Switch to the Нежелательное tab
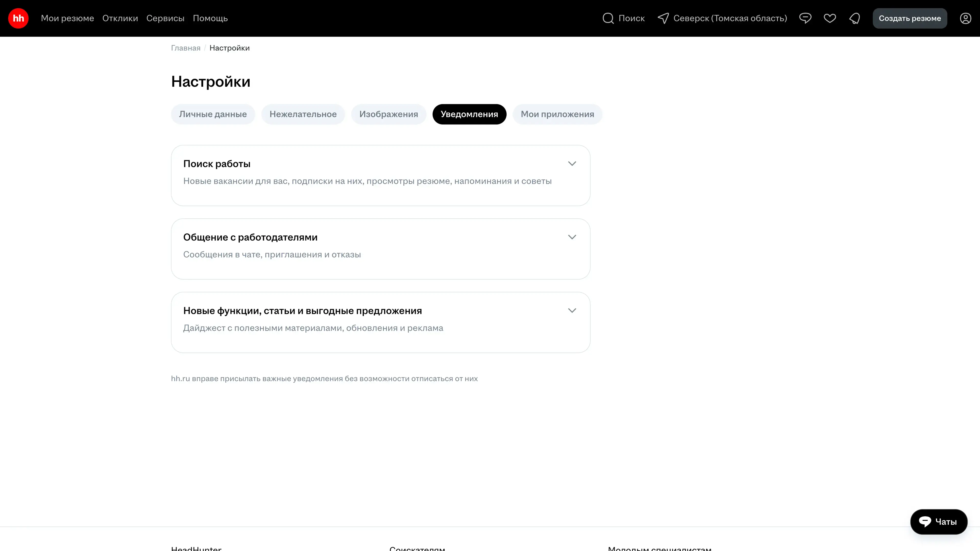 (303, 114)
